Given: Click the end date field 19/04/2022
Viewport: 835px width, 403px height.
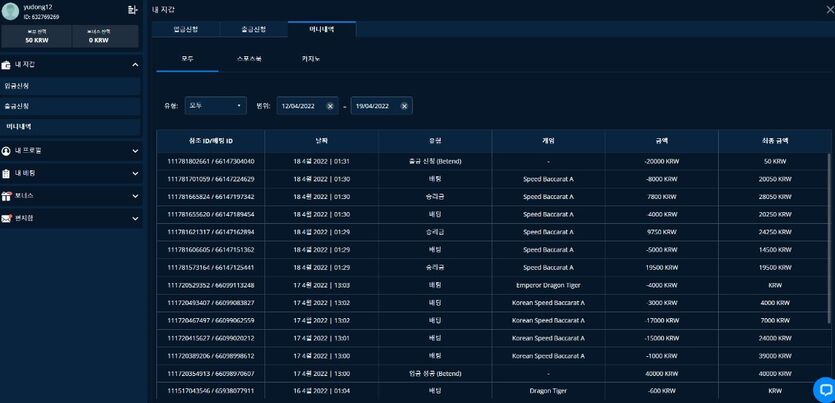Looking at the screenshot, I should pyautogui.click(x=381, y=106).
